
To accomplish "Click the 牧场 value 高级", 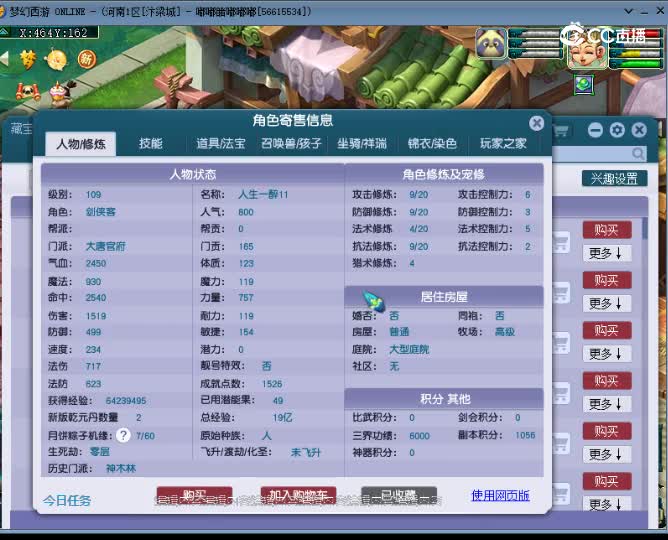I will pos(505,332).
